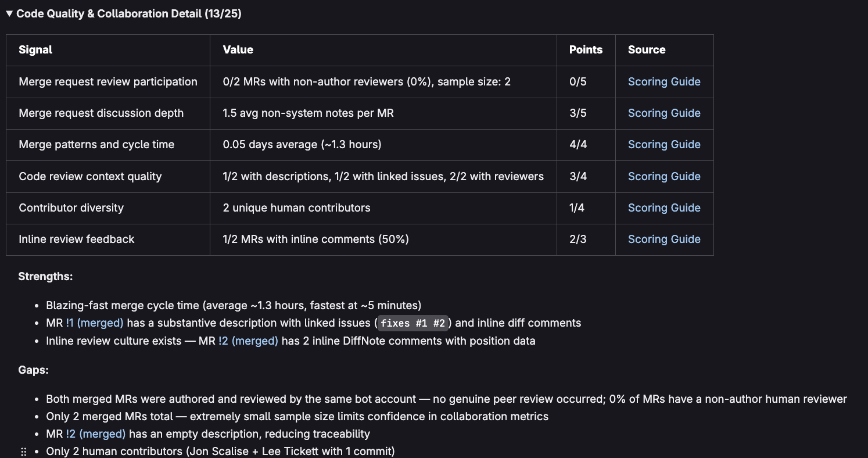Click the Signal column header
This screenshot has height=458, width=868.
[x=35, y=50]
